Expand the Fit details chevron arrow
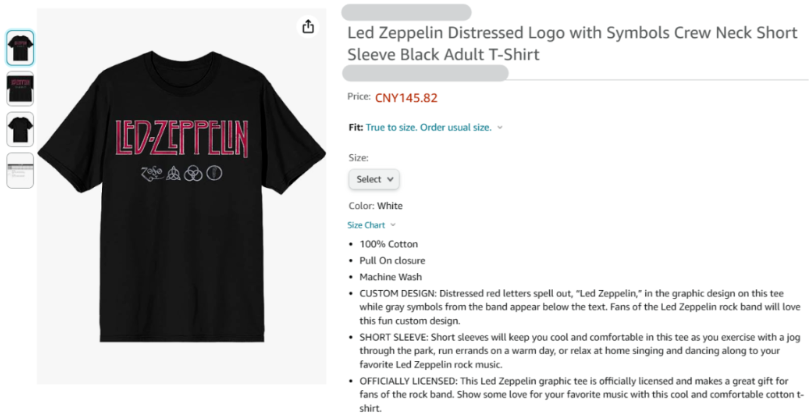 tap(500, 128)
